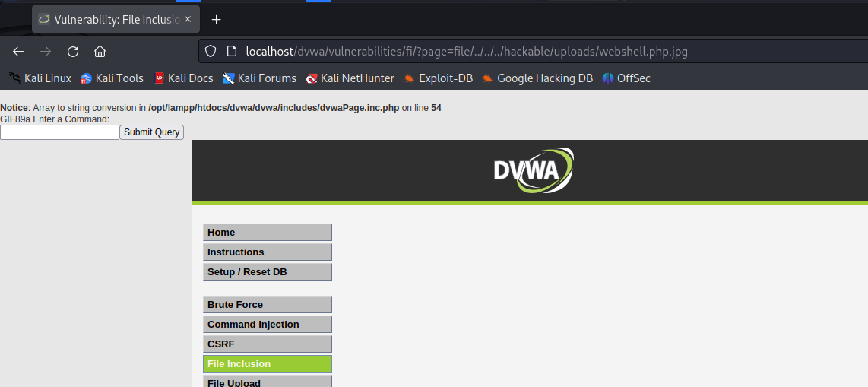Click the 'GIF89a Enter a Command:' text

(x=55, y=119)
